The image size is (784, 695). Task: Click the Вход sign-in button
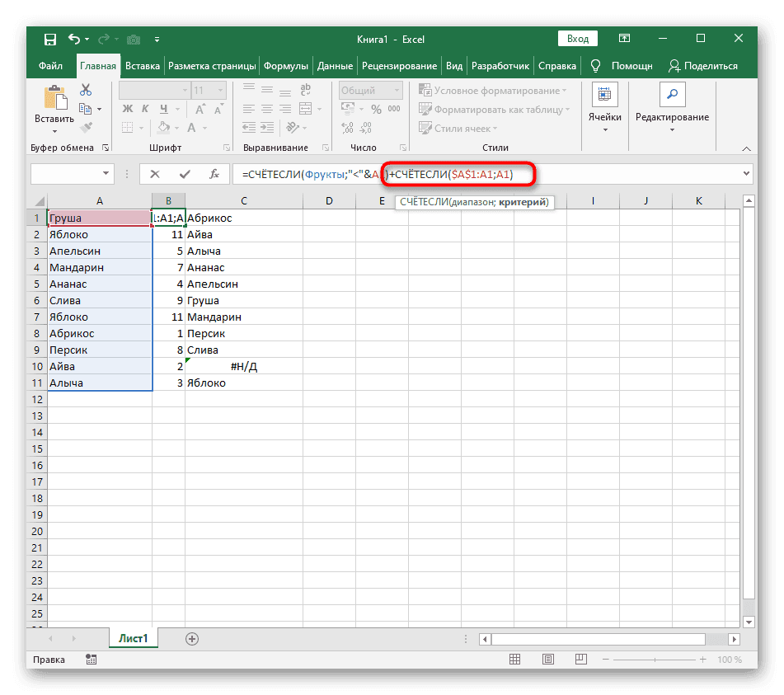578,39
